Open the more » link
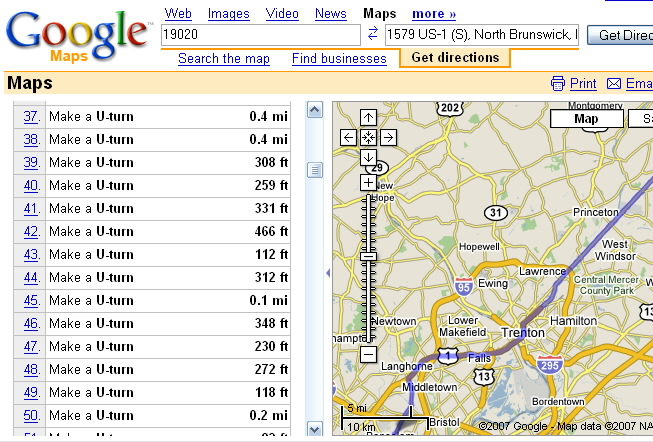Viewport: 653px width, 442px height. coord(434,14)
